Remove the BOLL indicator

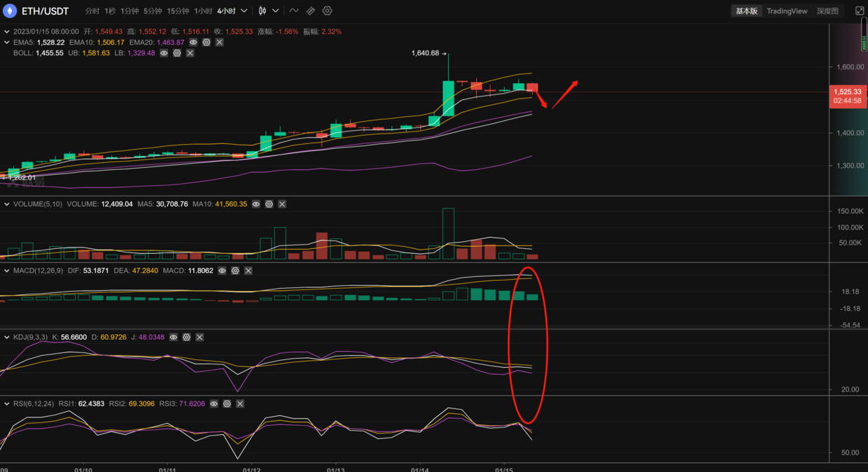tap(190, 53)
